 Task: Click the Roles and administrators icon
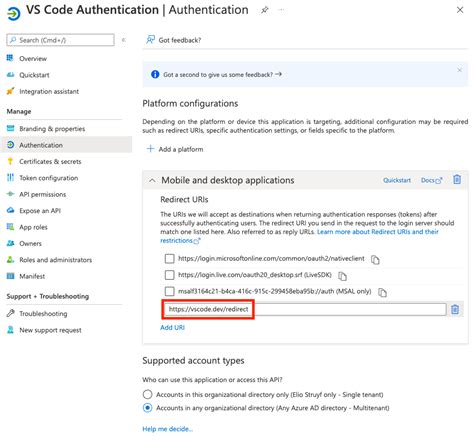(x=10, y=259)
